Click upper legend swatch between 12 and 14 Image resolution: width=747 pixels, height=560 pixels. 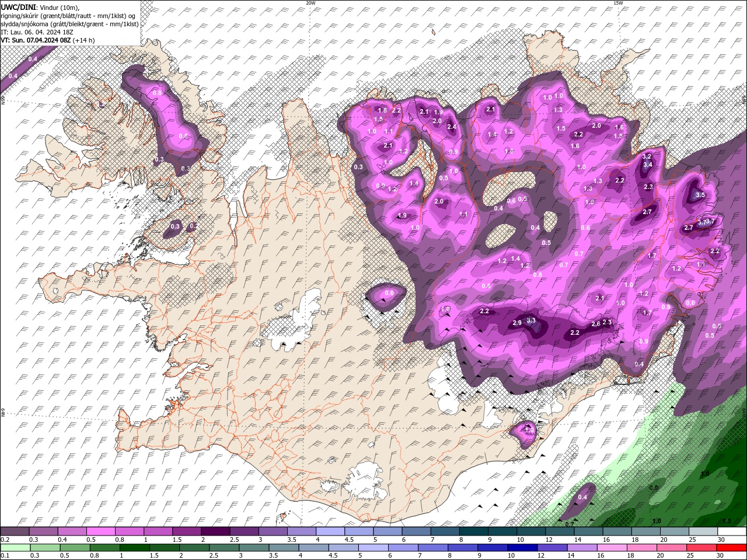[x=559, y=531]
